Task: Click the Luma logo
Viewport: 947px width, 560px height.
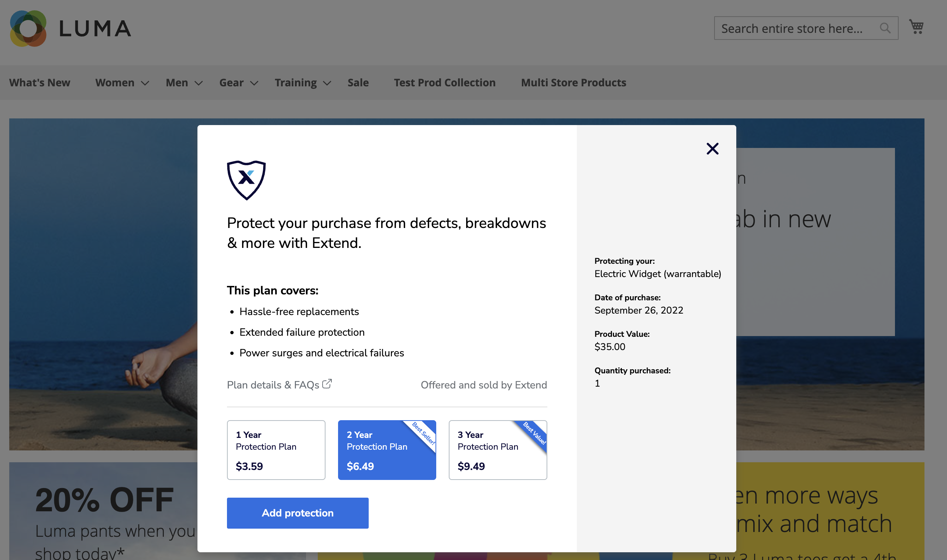Action: [x=70, y=29]
